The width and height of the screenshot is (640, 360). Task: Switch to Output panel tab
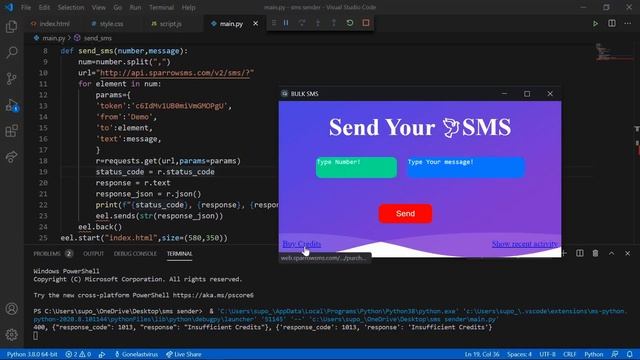93,253
